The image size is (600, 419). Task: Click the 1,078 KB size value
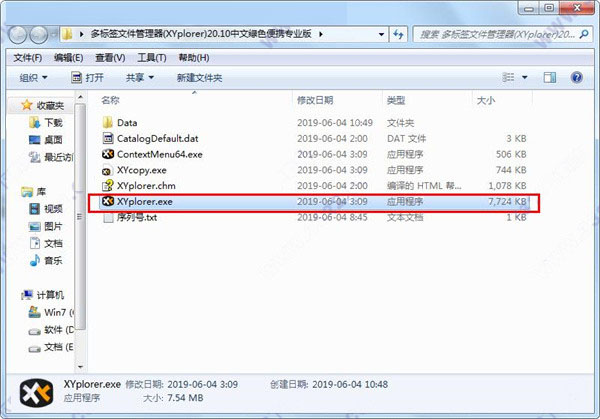[507, 186]
